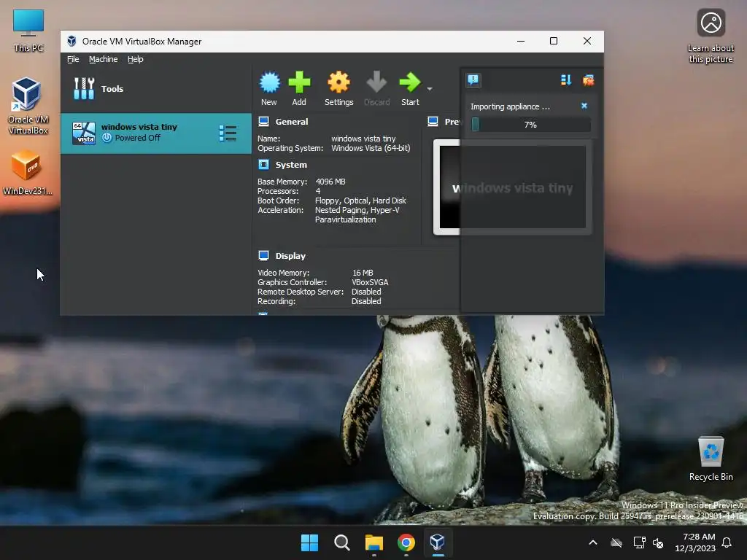Toggle the notification center icon
This screenshot has height=560, width=747.
[473, 79]
